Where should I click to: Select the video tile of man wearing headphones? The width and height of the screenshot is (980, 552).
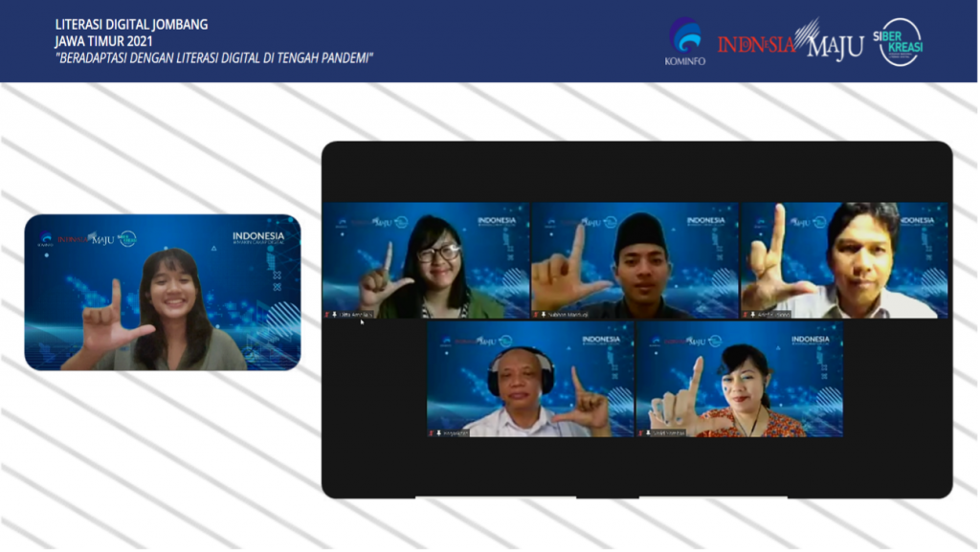pos(530,380)
